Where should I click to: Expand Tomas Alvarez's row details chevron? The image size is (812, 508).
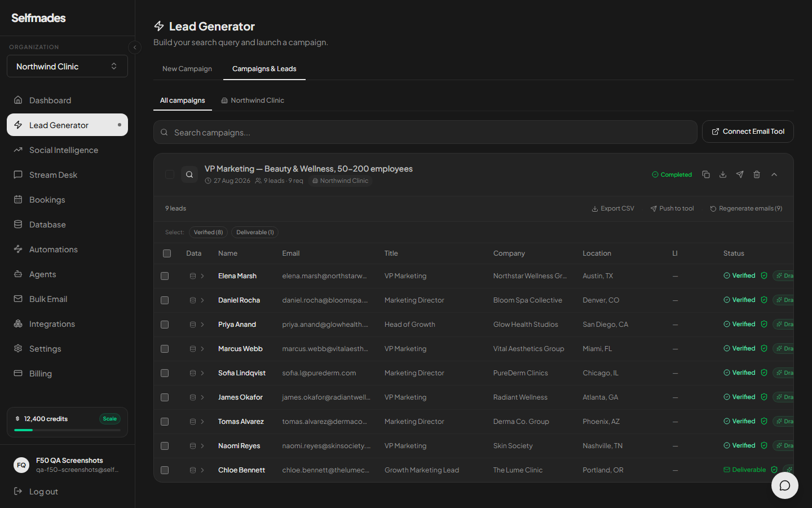(202, 422)
